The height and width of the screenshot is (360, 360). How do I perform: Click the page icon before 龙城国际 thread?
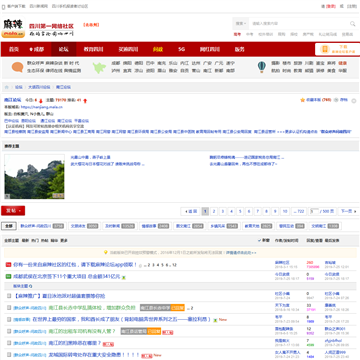9,355
